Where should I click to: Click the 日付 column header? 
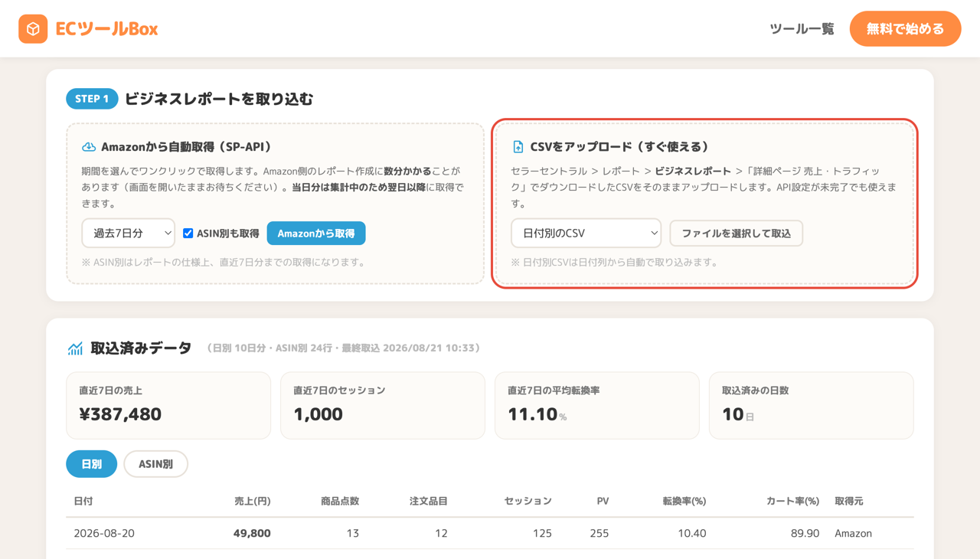(x=83, y=501)
